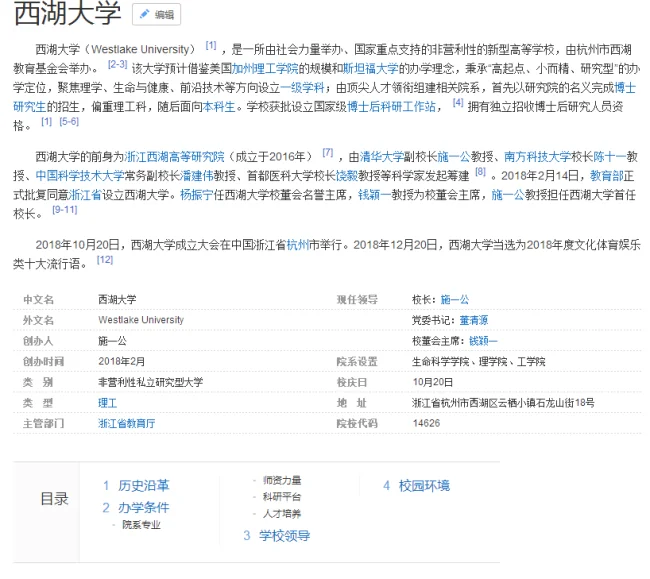Open the 斯坦福大学 link
This screenshot has width=650, height=579.
pyautogui.click(x=370, y=68)
